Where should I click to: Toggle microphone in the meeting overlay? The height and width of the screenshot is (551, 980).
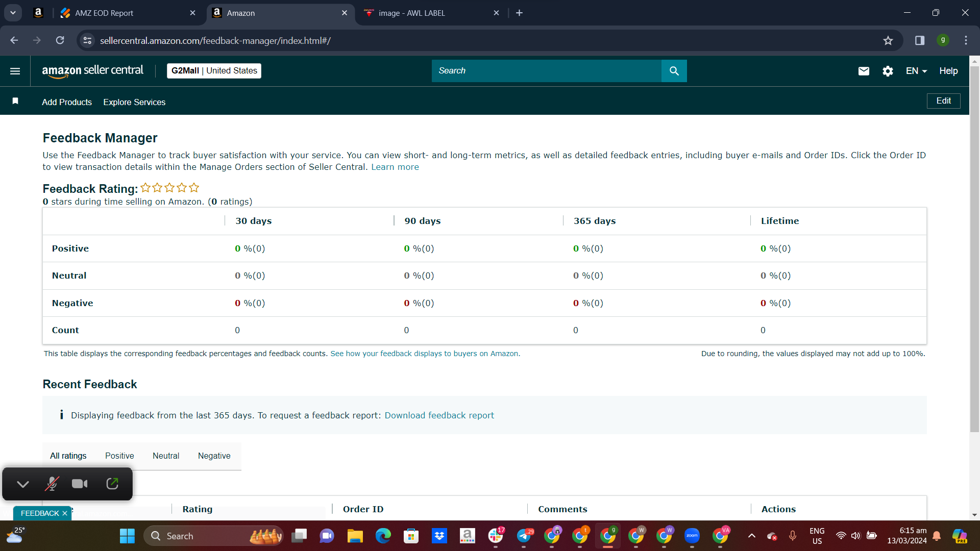coord(52,484)
